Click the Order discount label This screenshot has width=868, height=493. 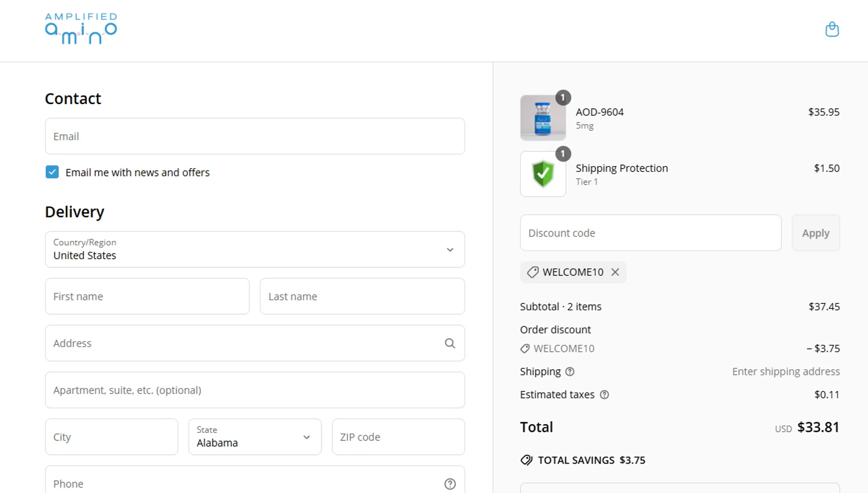tap(556, 329)
